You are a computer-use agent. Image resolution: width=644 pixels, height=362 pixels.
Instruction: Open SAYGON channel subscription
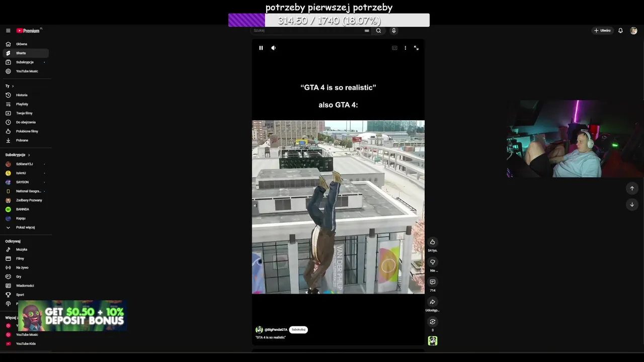coord(26,182)
